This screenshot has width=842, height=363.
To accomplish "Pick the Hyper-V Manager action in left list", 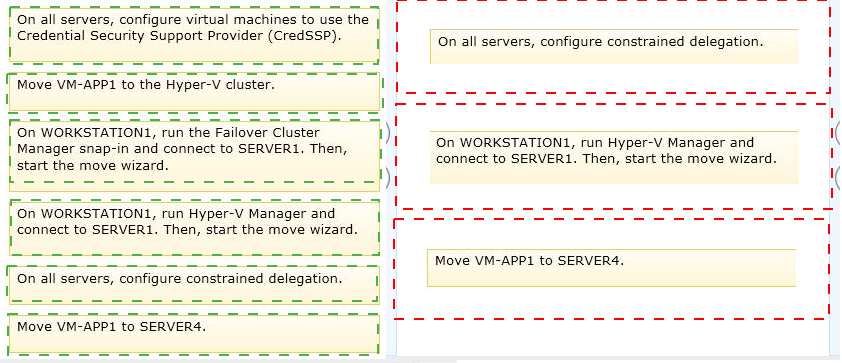I will coord(194,229).
